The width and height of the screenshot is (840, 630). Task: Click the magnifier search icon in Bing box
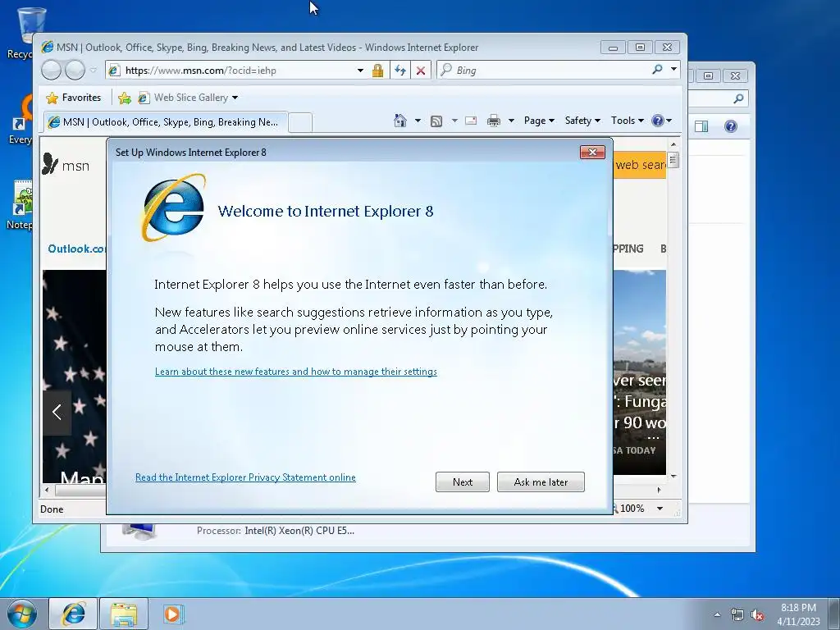[657, 70]
